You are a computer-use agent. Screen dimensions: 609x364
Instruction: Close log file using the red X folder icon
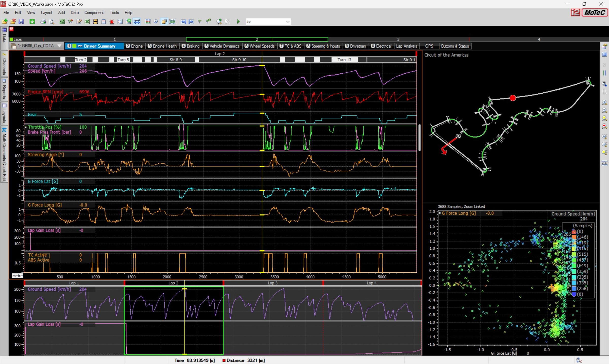tap(13, 22)
